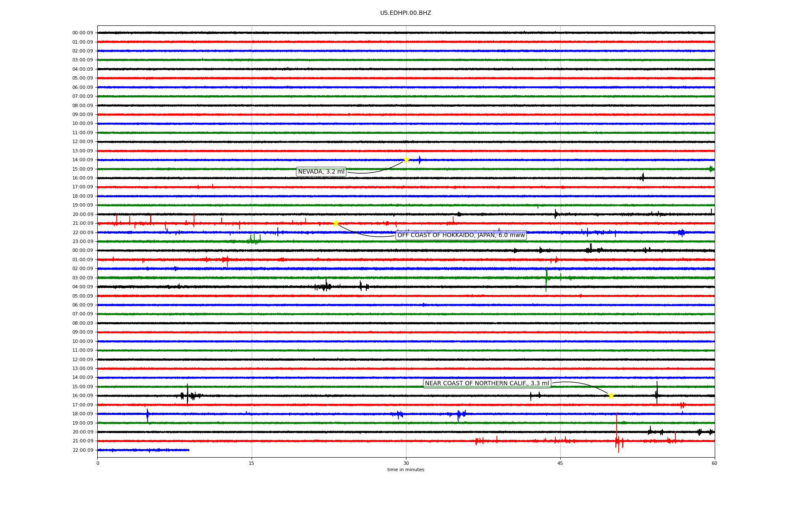The height and width of the screenshot is (508, 812).
Task: Click the 0 tick on the time axis
Action: pos(98,463)
